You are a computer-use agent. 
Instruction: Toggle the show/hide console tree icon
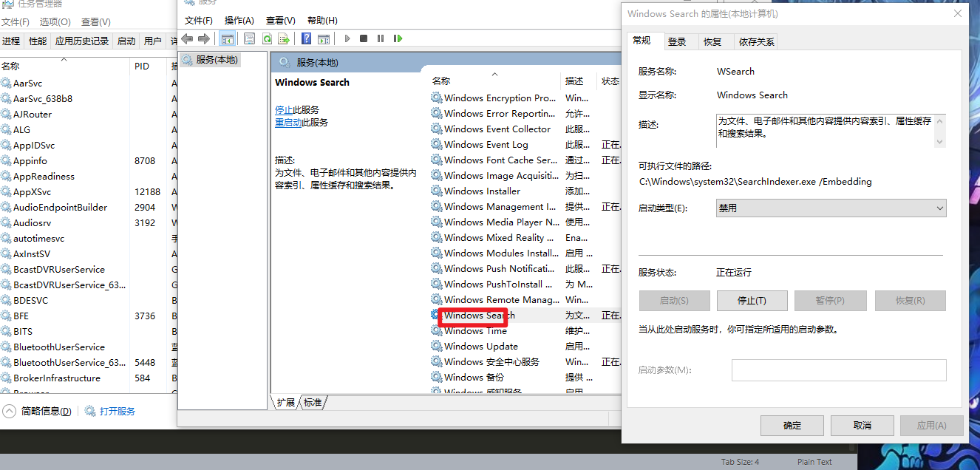coord(228,38)
